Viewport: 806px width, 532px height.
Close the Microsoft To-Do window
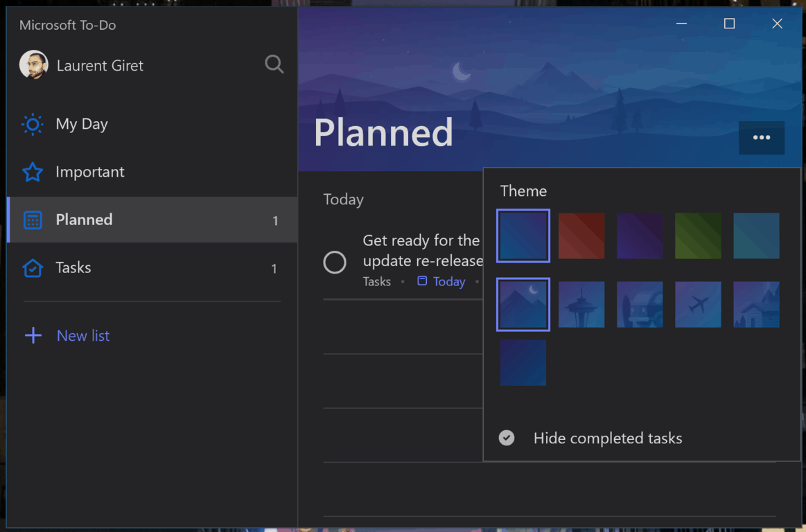click(777, 24)
